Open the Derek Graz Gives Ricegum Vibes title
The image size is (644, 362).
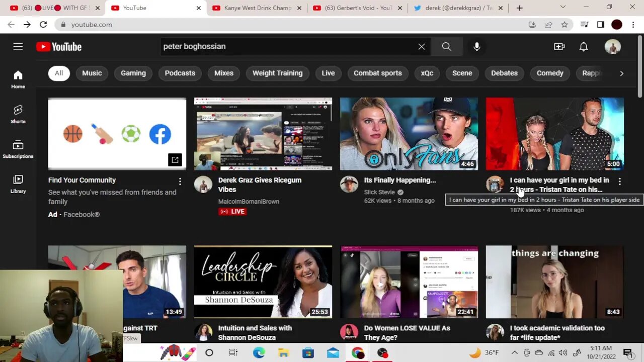(x=260, y=185)
